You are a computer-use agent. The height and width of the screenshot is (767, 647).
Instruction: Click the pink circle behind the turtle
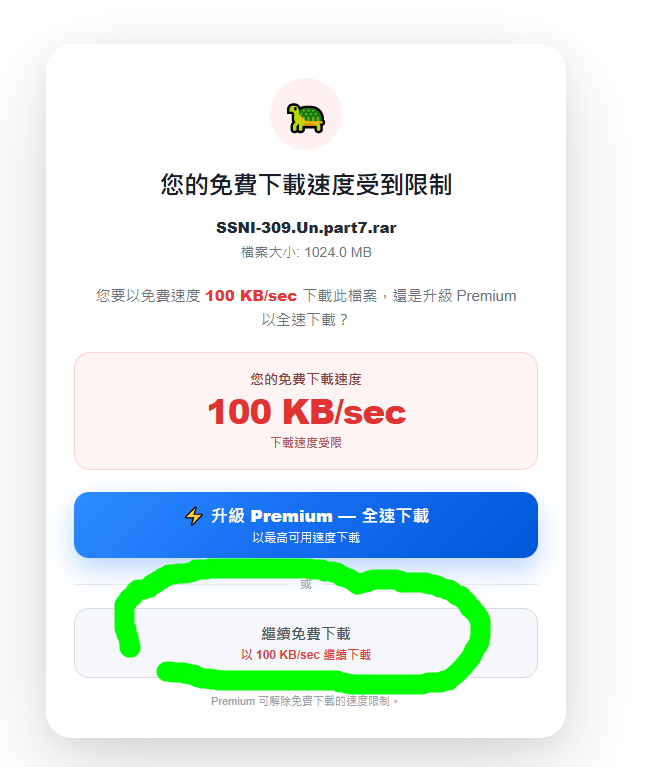click(x=306, y=114)
